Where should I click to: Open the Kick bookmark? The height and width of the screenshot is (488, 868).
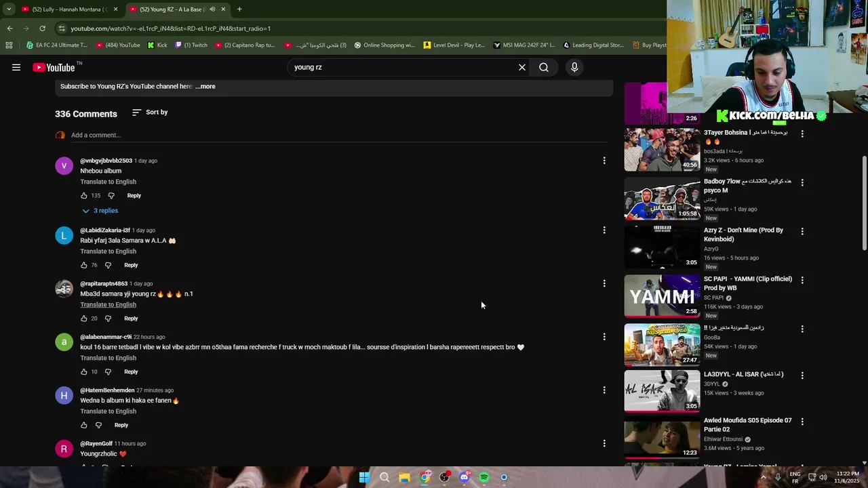[x=157, y=45]
